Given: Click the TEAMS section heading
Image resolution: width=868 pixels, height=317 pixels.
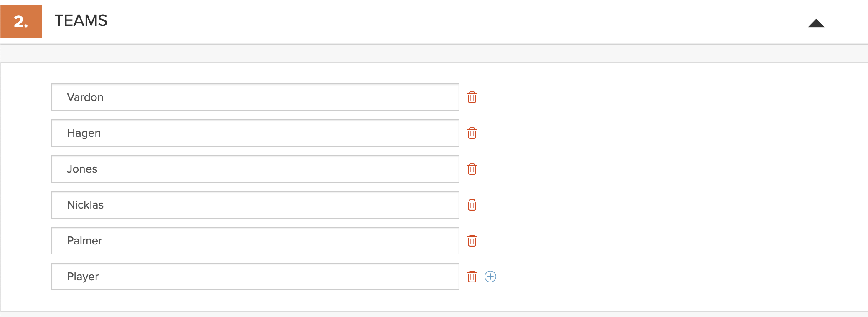Looking at the screenshot, I should coord(81,20).
